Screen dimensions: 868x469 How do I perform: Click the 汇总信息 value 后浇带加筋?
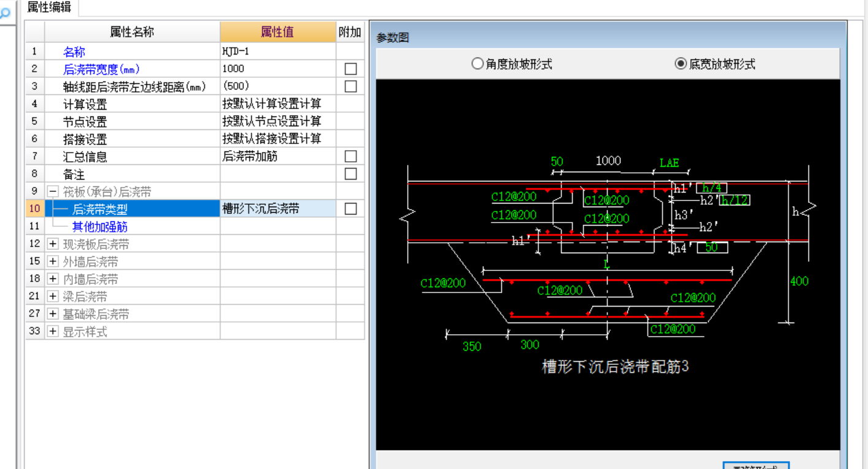tap(278, 156)
